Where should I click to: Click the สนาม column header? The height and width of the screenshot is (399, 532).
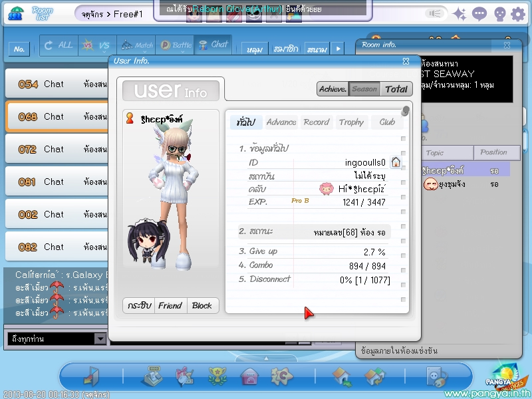point(317,49)
